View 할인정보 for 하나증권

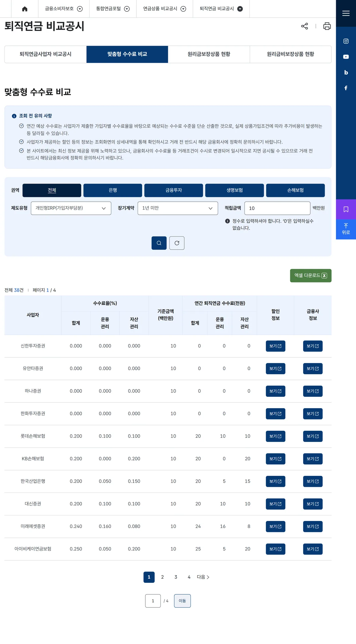tap(276, 391)
